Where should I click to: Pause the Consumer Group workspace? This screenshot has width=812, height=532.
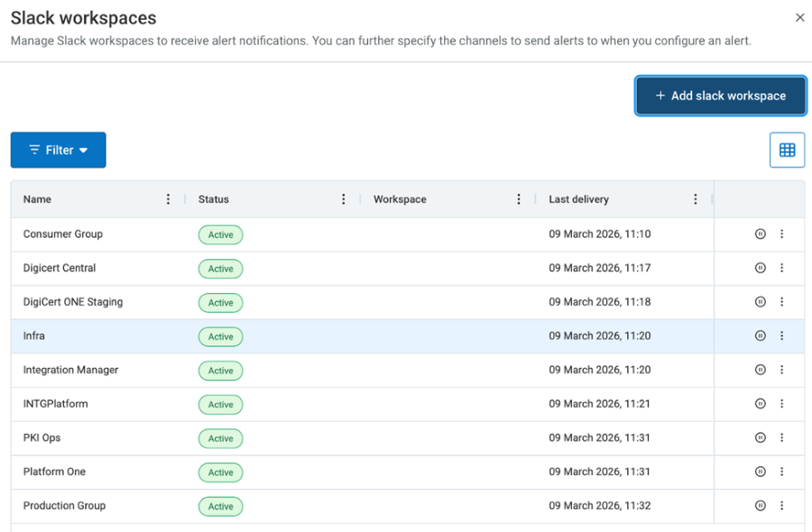[x=760, y=234]
